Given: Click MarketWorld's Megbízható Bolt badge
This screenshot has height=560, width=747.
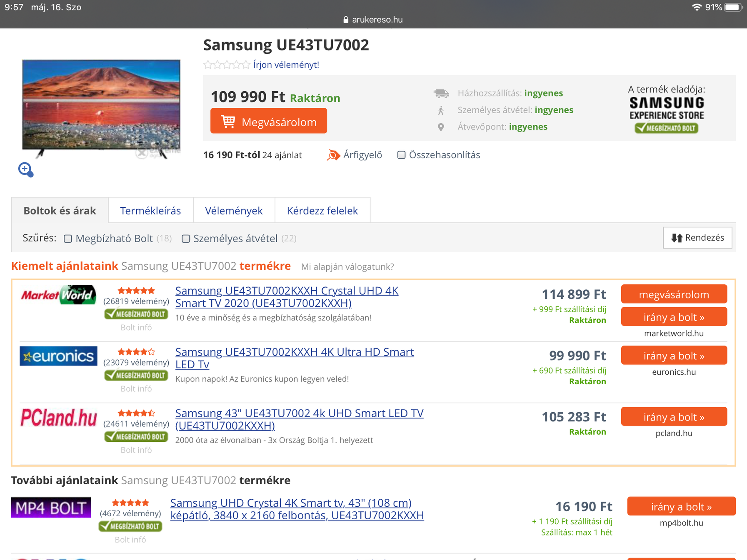Looking at the screenshot, I should coord(136,314).
